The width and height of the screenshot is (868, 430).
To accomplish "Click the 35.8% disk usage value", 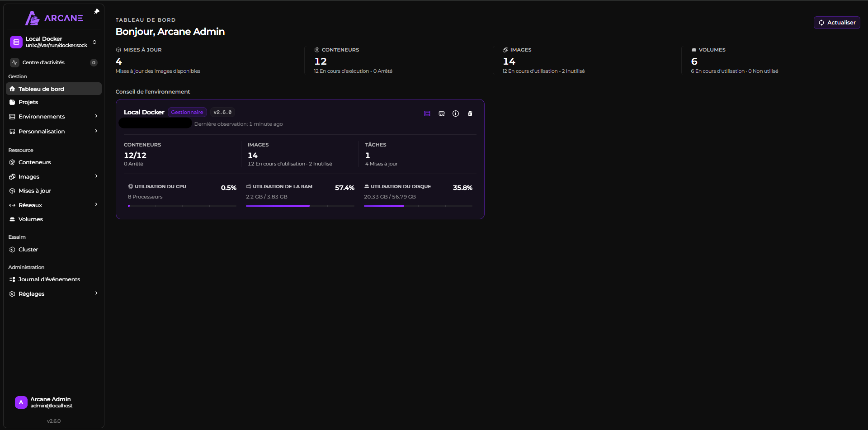I will pos(462,188).
